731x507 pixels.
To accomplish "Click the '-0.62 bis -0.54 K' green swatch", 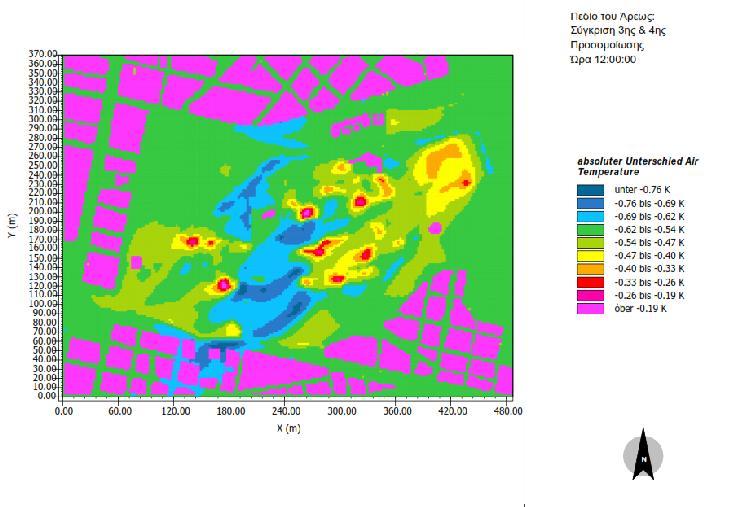I will (x=590, y=230).
